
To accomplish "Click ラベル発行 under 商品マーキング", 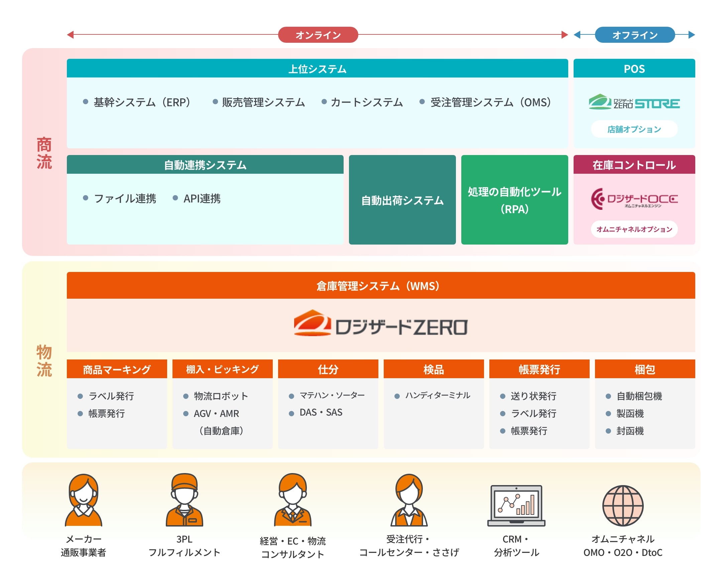I will pos(111,396).
